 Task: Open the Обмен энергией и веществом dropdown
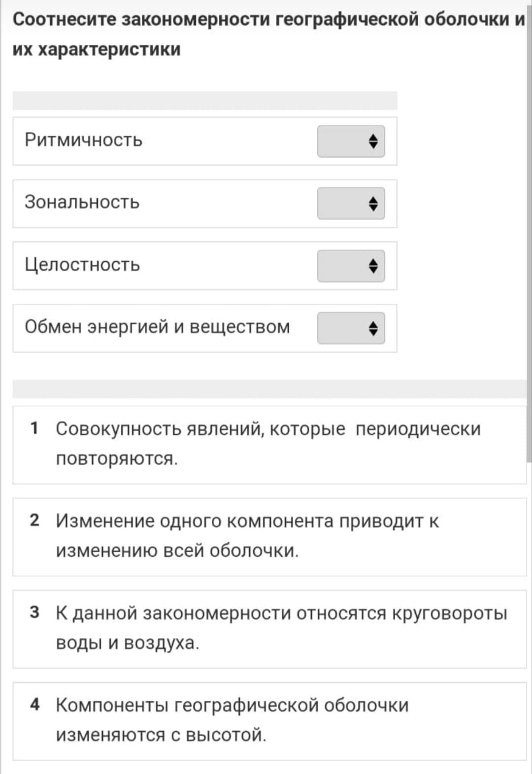pos(351,328)
